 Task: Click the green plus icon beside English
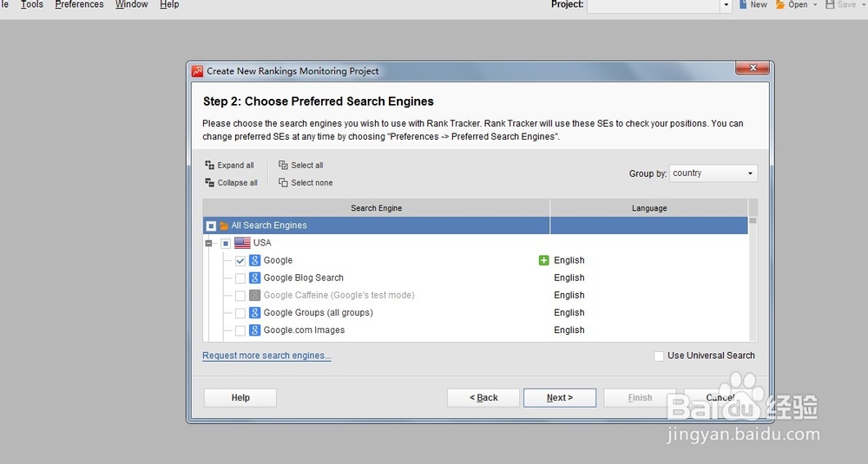tap(543, 260)
